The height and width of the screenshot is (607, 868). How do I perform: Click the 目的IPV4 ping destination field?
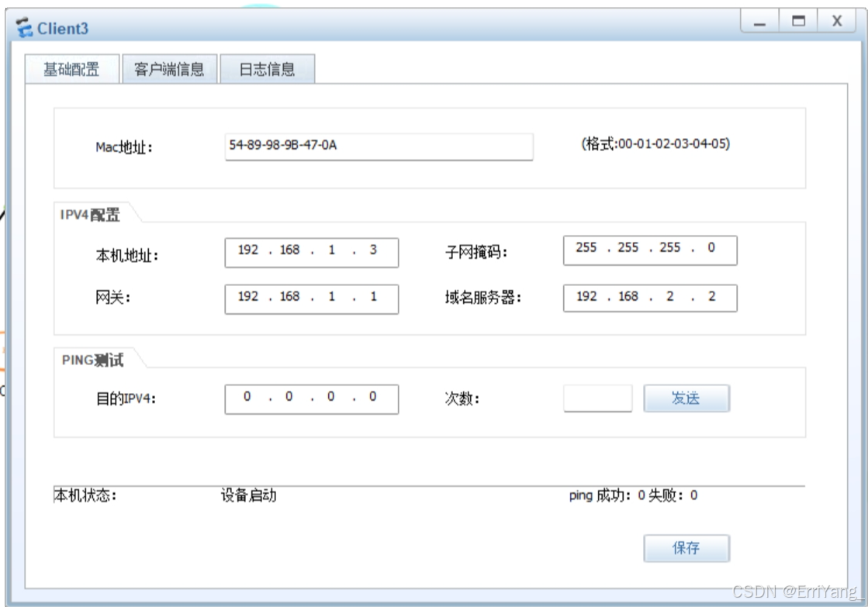pos(311,399)
